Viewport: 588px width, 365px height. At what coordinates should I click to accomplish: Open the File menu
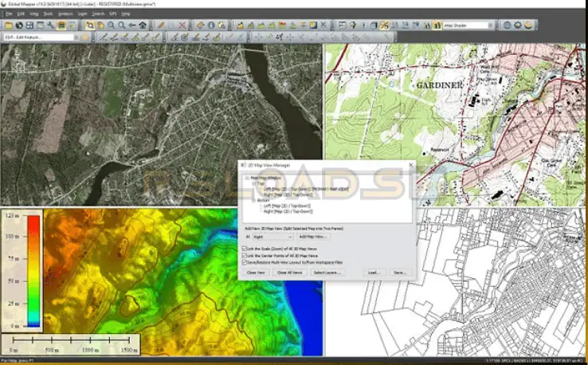pos(9,14)
